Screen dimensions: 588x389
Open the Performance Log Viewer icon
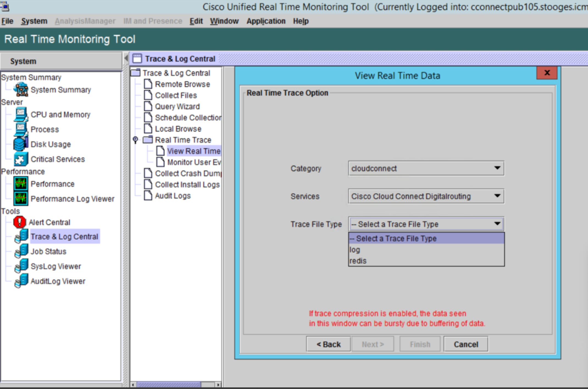coord(21,199)
